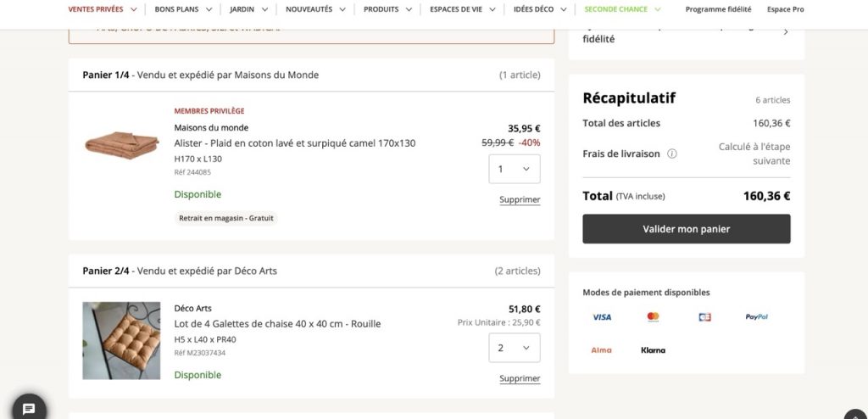868x419 pixels.
Task: Remove the Alister plaid with Supprimer
Action: coord(520,199)
